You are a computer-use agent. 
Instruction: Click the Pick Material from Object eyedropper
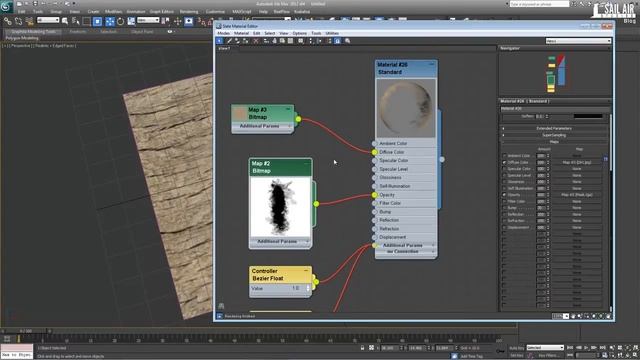coord(229,41)
